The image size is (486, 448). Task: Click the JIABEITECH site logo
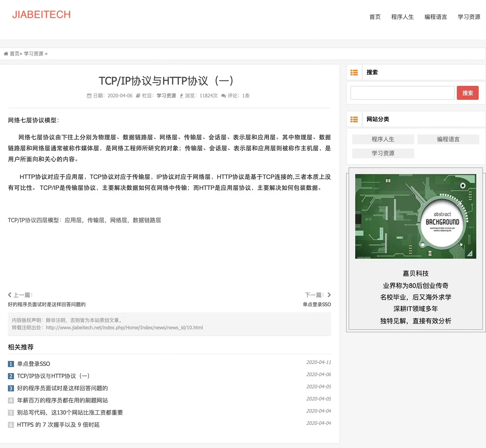(x=41, y=15)
